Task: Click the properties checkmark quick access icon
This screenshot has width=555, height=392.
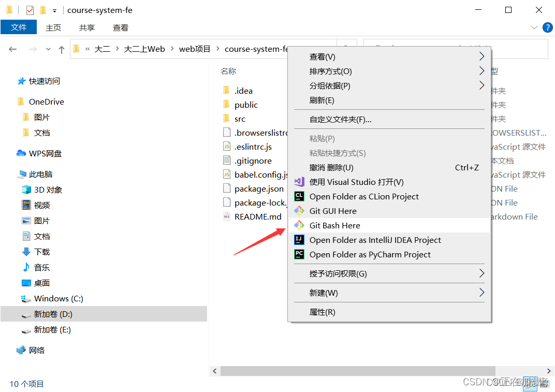Action: [x=30, y=11]
